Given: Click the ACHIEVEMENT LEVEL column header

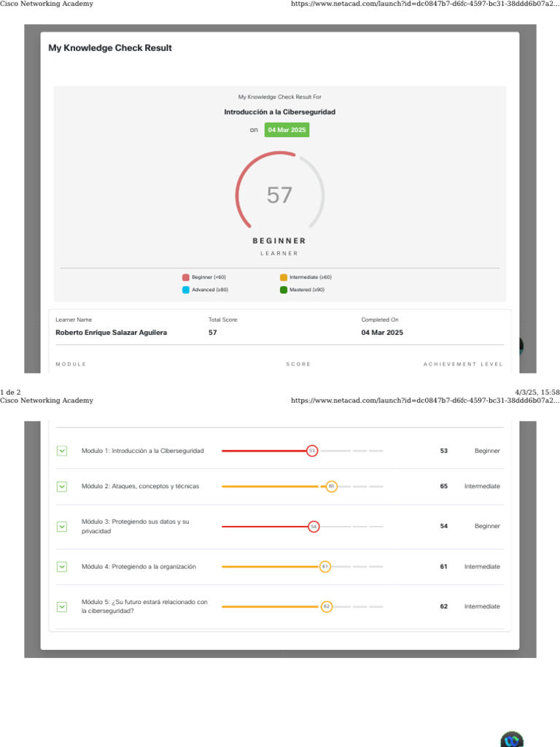Looking at the screenshot, I should (463, 364).
